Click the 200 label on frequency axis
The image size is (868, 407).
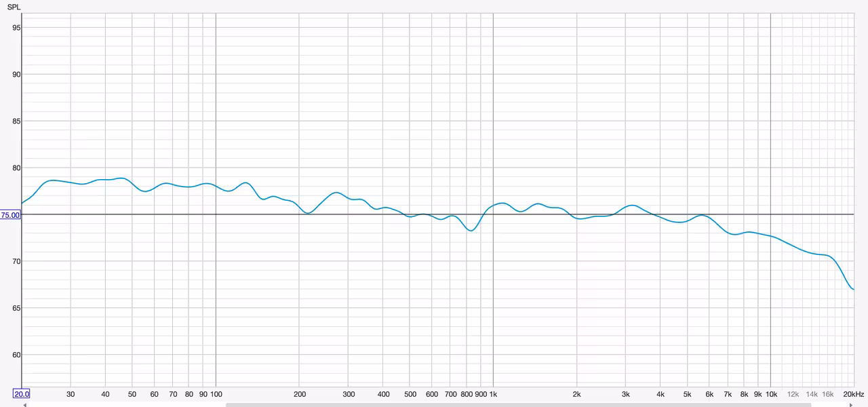click(x=300, y=394)
